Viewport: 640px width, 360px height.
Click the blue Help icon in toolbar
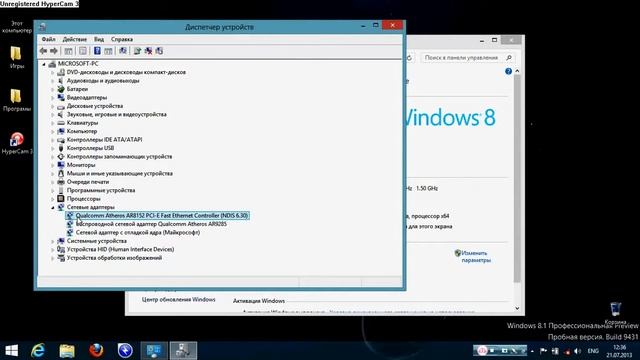tap(97, 51)
